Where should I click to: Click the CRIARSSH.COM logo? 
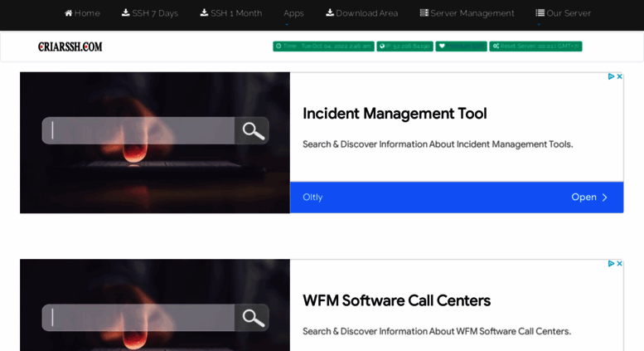(x=70, y=46)
